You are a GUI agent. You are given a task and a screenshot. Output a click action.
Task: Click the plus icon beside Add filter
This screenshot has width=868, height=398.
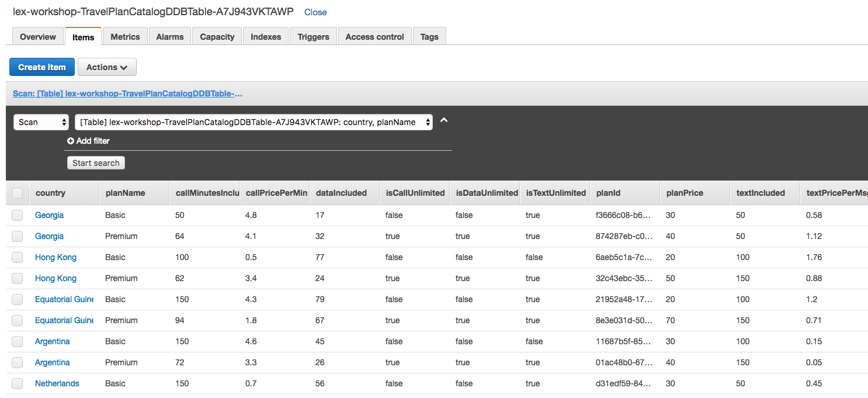click(x=71, y=141)
